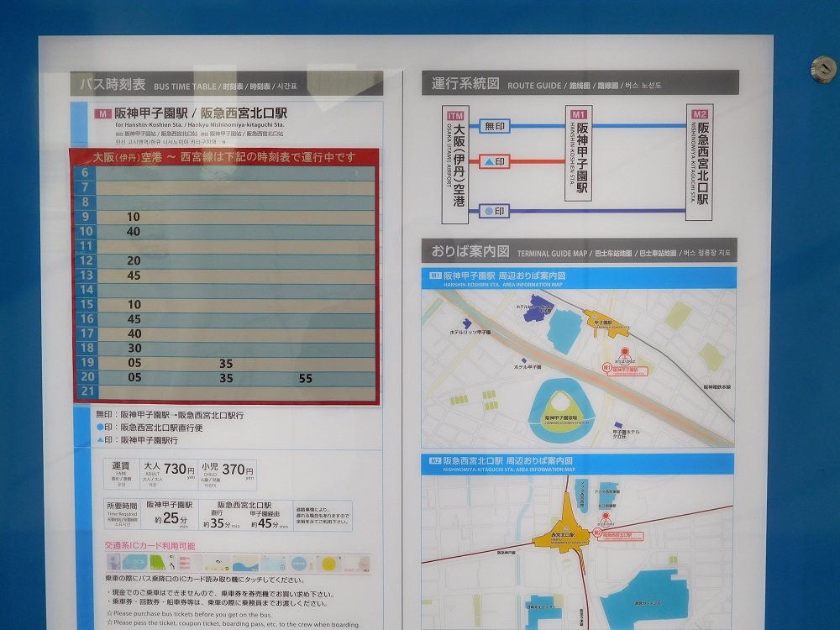The height and width of the screenshot is (630, 840).
Task: Click the M1 circle marker on Koshien map
Action: click(607, 368)
